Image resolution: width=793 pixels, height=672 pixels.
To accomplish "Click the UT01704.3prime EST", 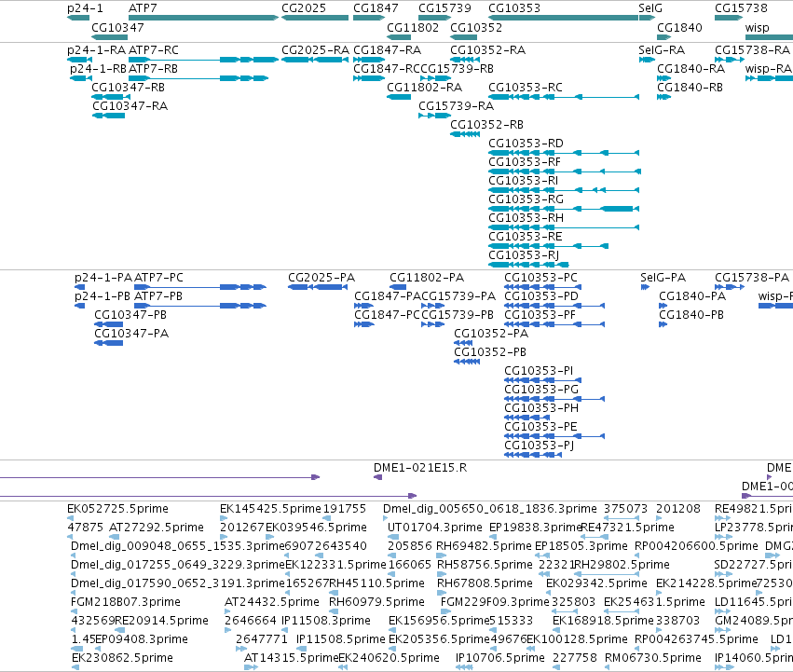I will (x=393, y=537).
